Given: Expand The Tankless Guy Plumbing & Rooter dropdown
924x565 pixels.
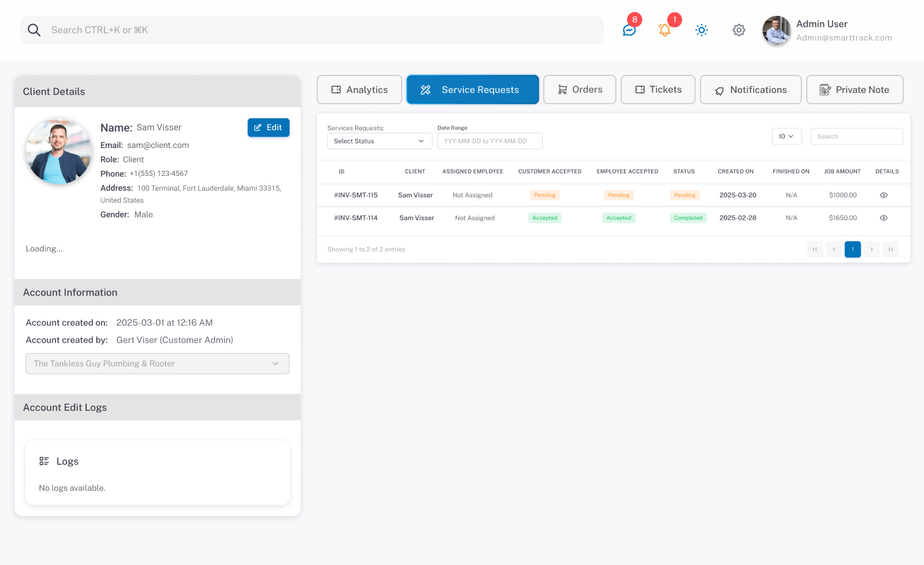Looking at the screenshot, I should click(157, 364).
